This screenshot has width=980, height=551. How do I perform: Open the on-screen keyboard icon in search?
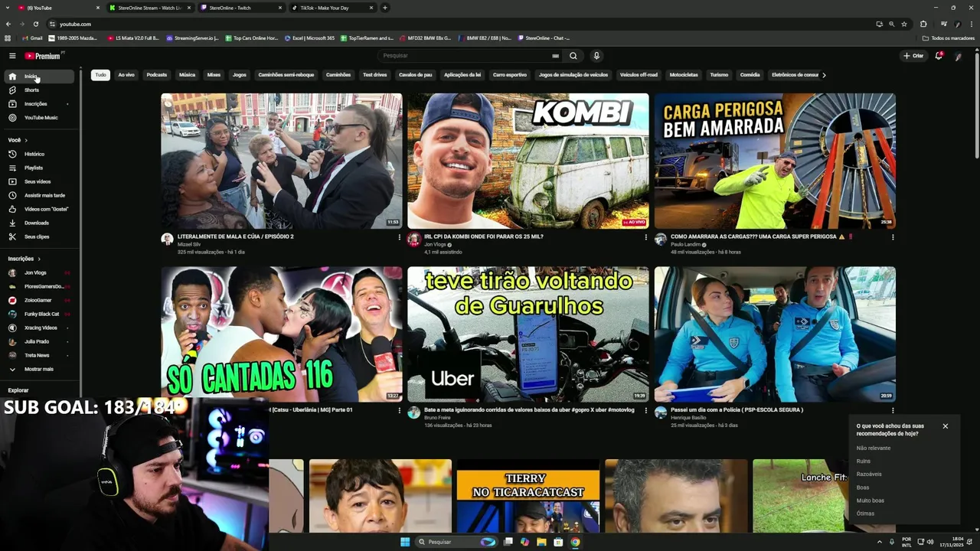(x=555, y=56)
